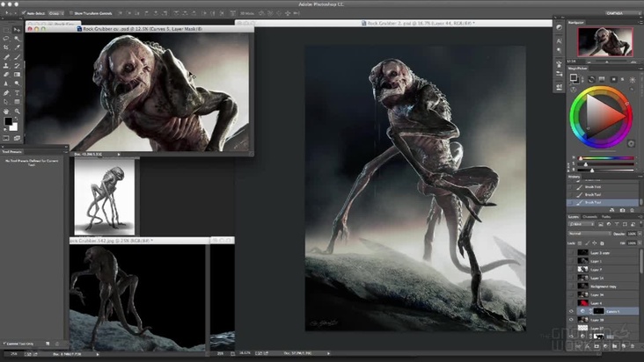
Task: Adjust the hue slider in MagicPicker
Action: tap(607, 158)
